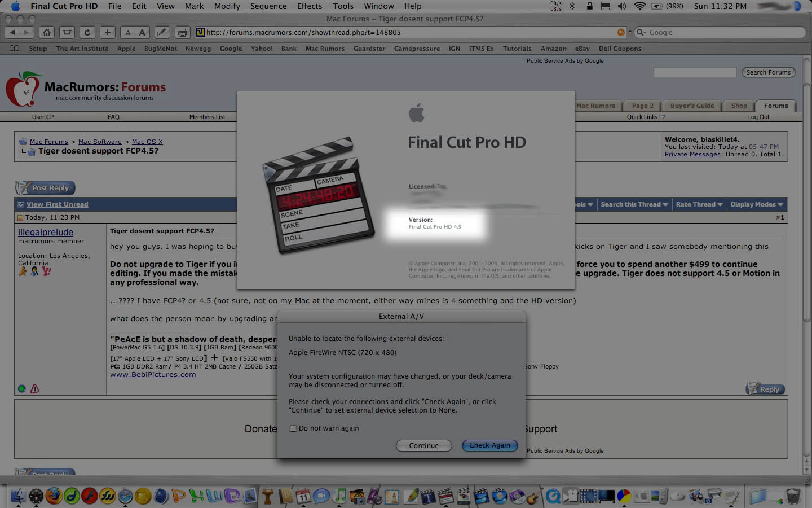812x508 pixels.
Task: Make text smaller with the small A
Action: point(128,33)
